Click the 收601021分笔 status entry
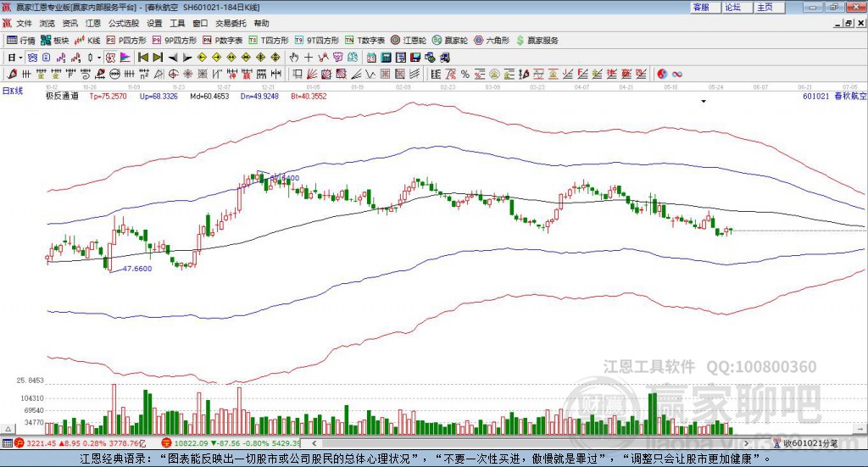Screen dimensions: 868x467 click(x=806, y=443)
